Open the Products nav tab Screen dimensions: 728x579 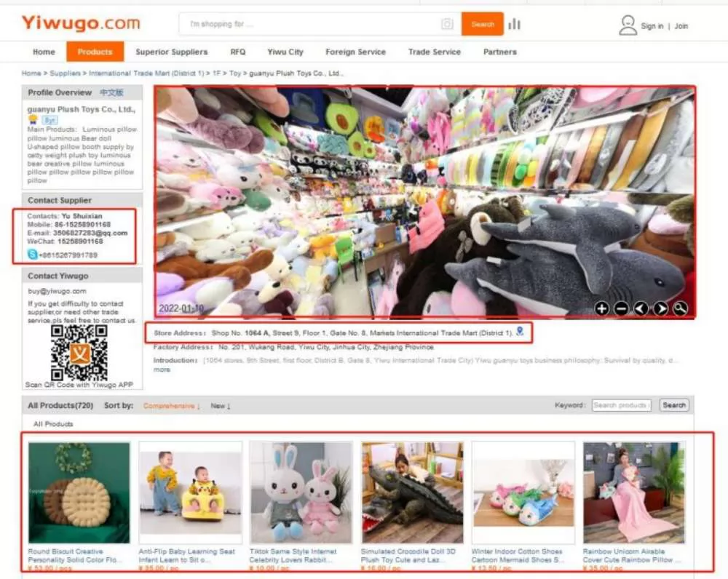tap(95, 52)
